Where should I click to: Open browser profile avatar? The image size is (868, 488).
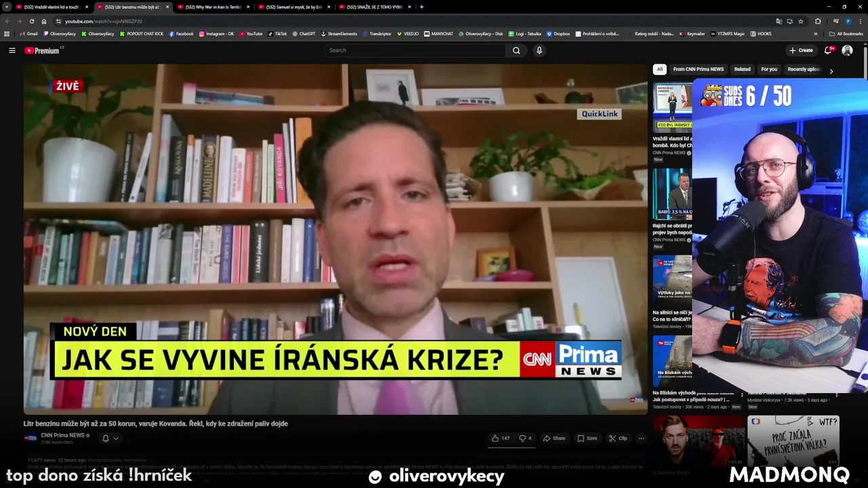(x=848, y=21)
